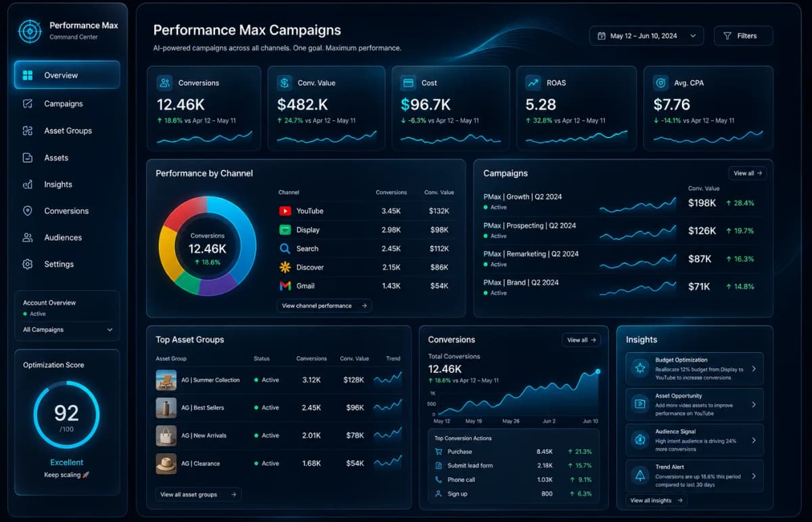Click the Purchase cart icon

[x=438, y=452]
